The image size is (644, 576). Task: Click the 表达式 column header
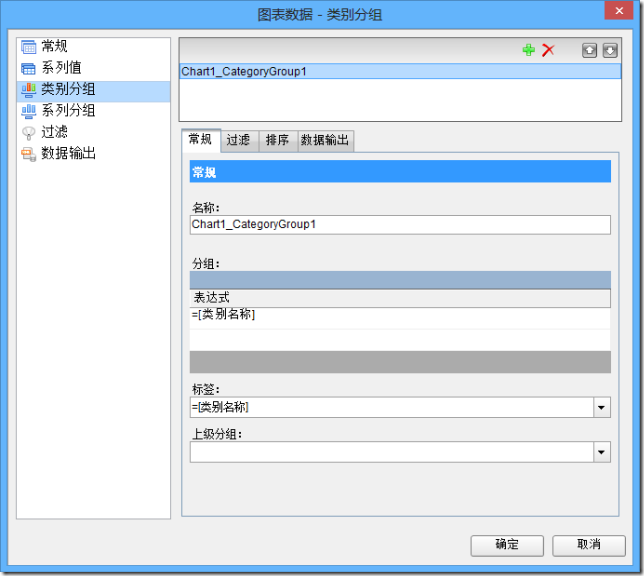click(400, 298)
